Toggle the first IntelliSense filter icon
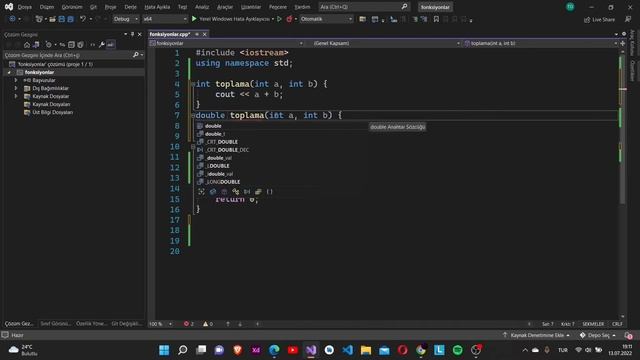 (x=201, y=191)
